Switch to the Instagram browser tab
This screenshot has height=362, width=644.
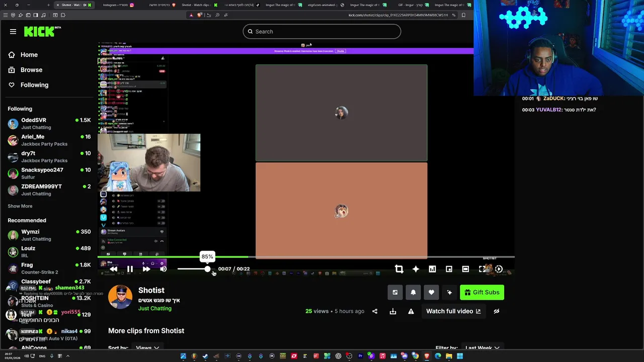click(x=118, y=5)
